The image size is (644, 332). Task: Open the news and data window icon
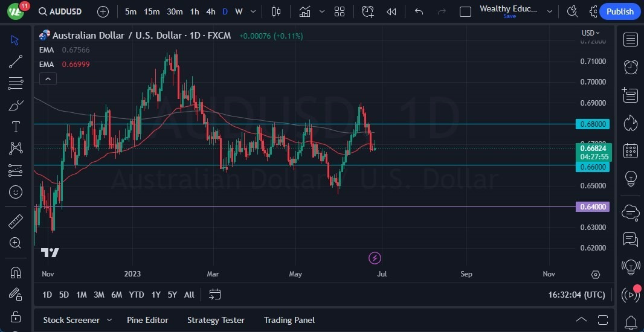[x=631, y=95]
